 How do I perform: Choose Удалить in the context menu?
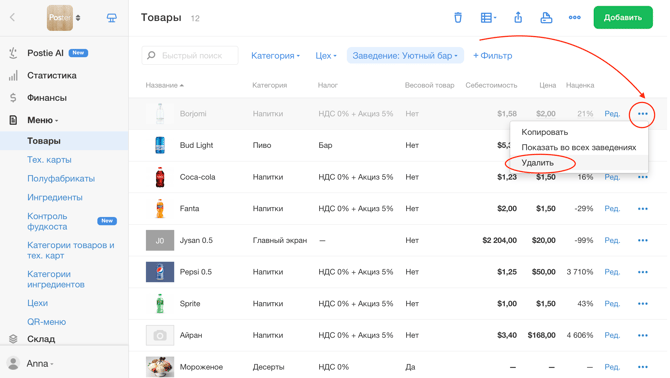(538, 163)
